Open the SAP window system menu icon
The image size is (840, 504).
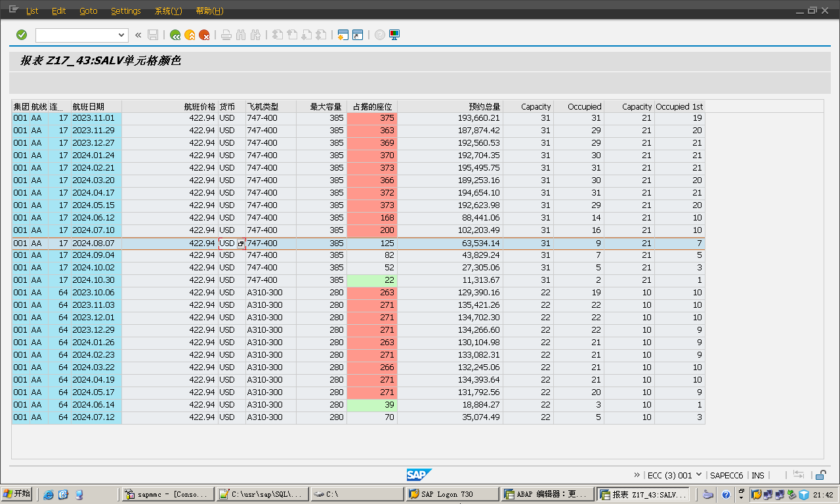pos(14,10)
